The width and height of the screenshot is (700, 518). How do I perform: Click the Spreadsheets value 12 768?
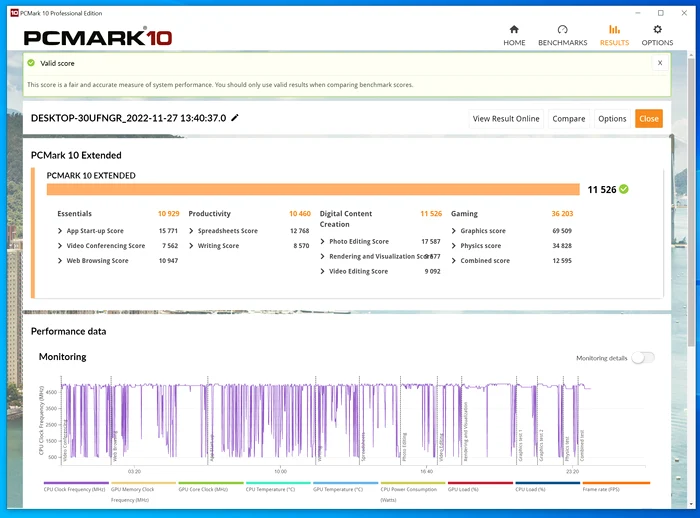coord(300,231)
